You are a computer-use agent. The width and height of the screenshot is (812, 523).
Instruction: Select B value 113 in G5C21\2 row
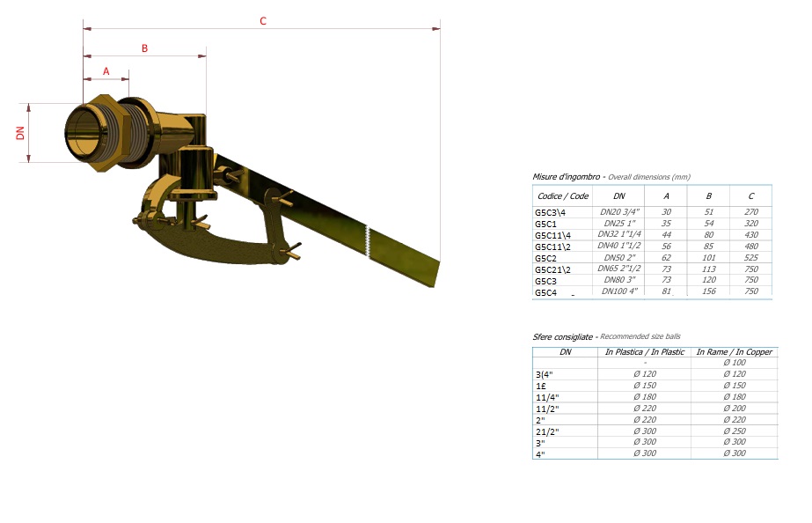pos(708,269)
